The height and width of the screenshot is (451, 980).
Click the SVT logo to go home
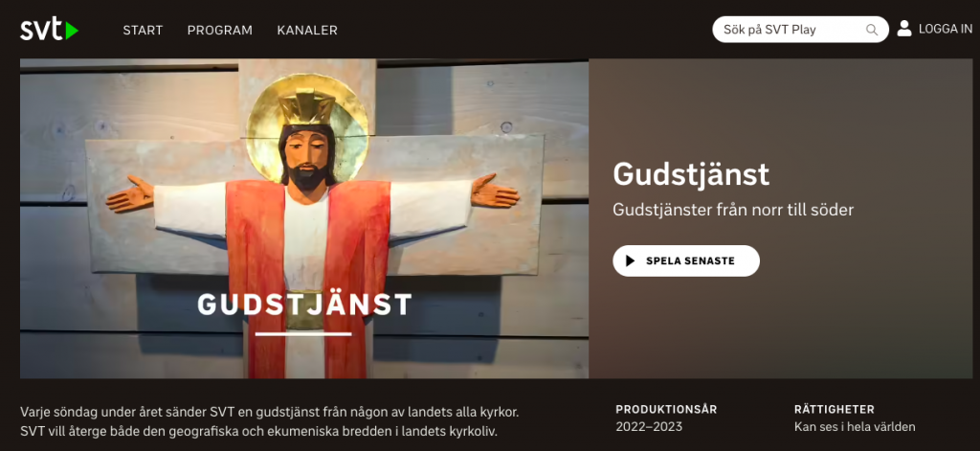(x=50, y=30)
